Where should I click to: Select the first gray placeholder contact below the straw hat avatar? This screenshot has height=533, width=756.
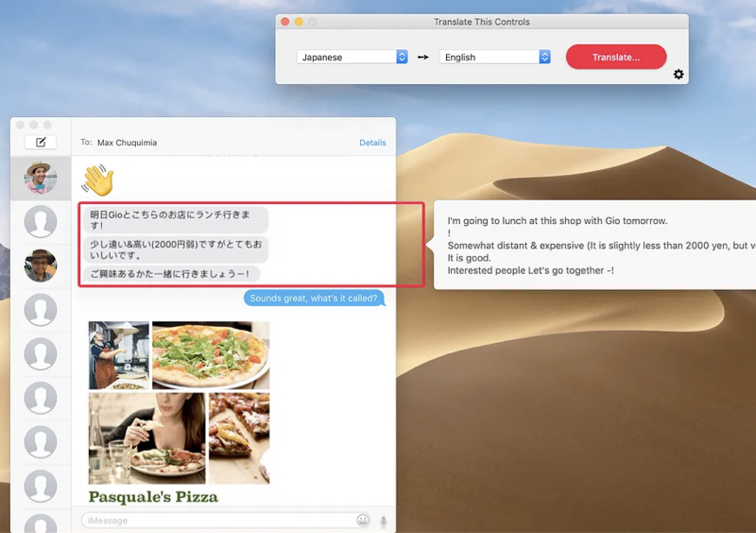pyautogui.click(x=41, y=222)
